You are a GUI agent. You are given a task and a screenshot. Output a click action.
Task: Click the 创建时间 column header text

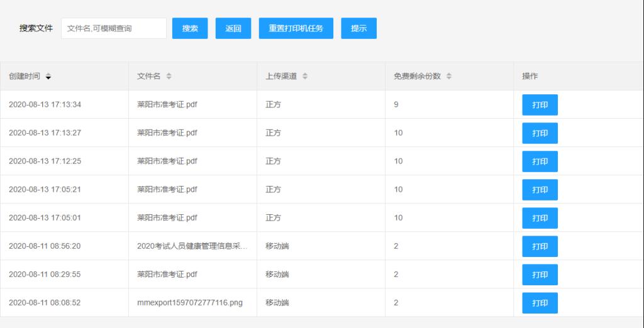click(x=25, y=77)
